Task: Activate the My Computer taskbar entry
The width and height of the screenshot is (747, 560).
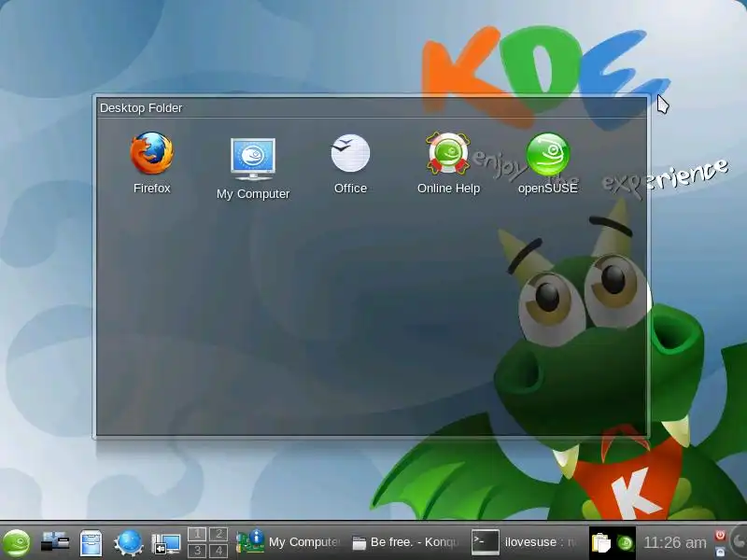Action: pyautogui.click(x=289, y=542)
